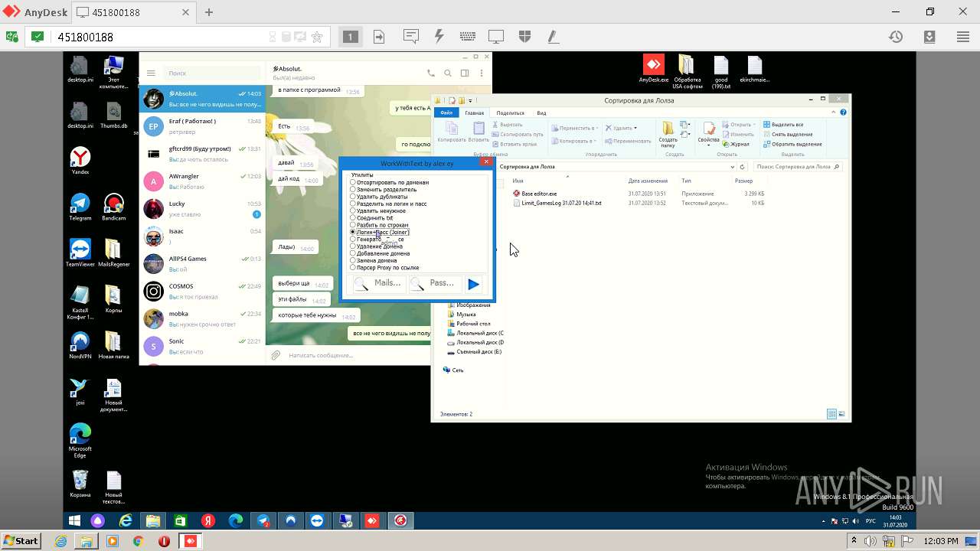980x551 pixels.
Task: Open remote TeamViewer desktop shortcut
Action: click(80, 253)
